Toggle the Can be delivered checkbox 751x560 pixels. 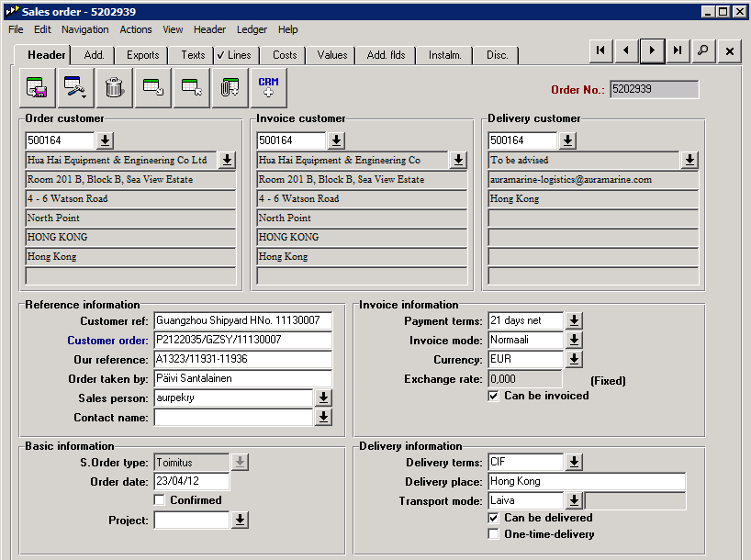click(x=493, y=518)
